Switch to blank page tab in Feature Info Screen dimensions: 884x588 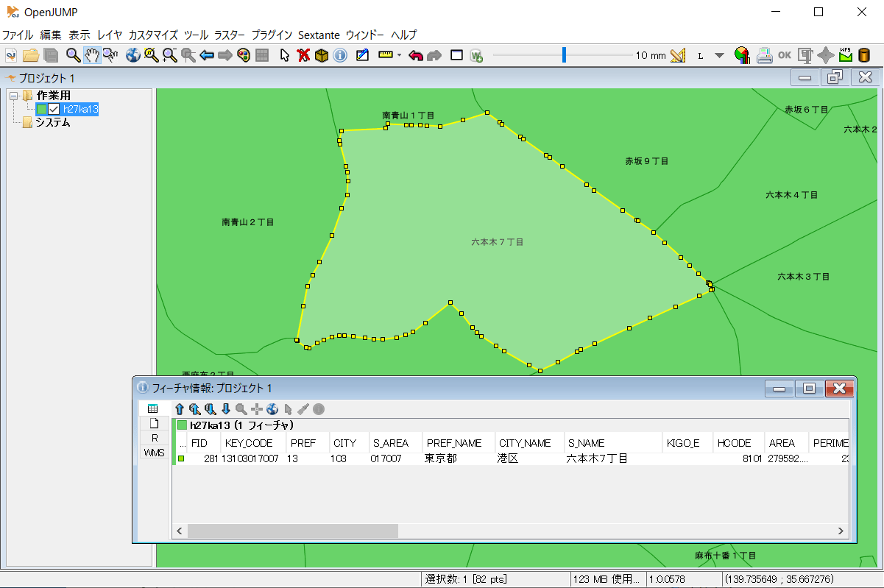(154, 423)
